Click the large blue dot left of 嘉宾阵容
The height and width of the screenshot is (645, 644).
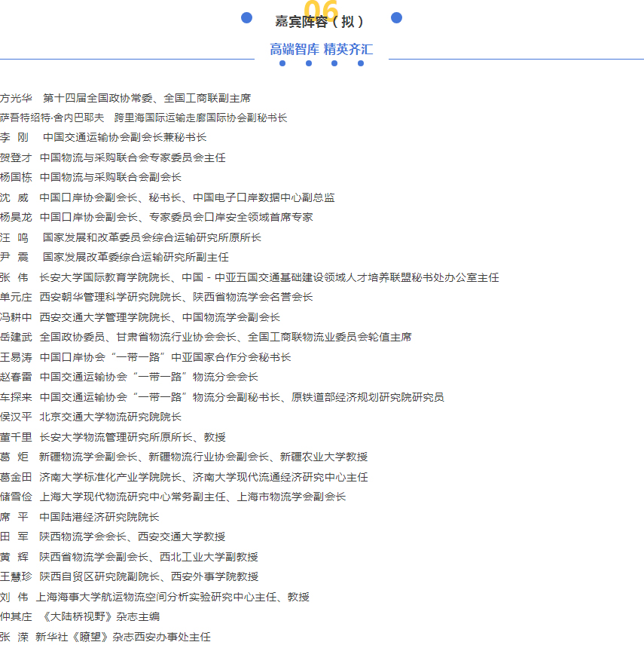pyautogui.click(x=246, y=18)
